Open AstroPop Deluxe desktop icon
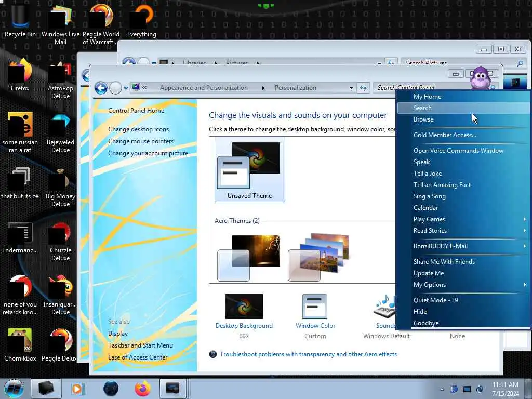 [60, 79]
